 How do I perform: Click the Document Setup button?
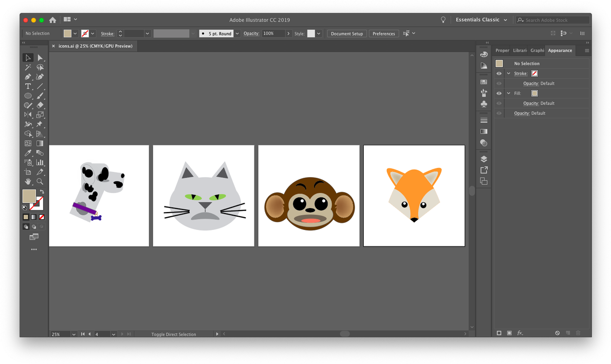[x=346, y=34]
